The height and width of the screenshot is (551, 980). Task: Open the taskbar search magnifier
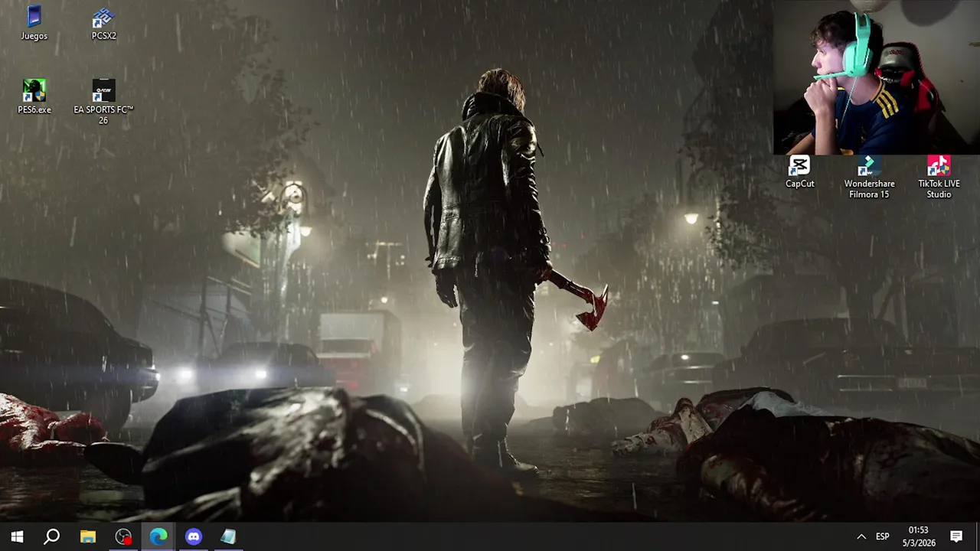click(x=52, y=536)
